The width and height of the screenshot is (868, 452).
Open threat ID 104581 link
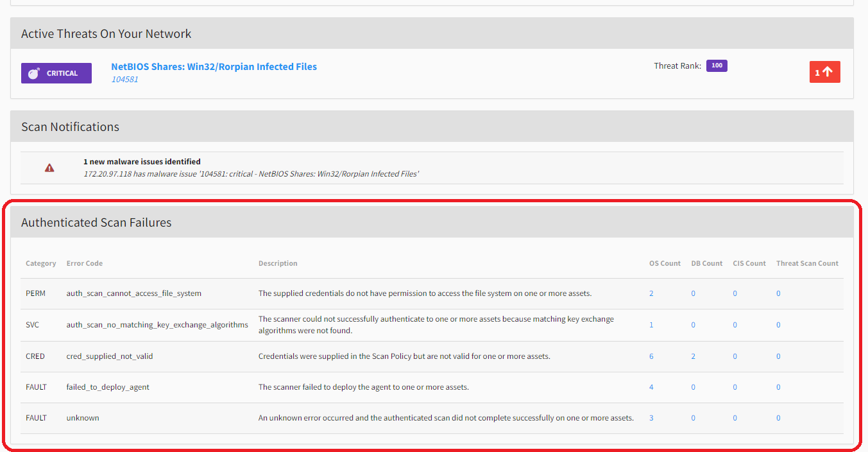124,80
